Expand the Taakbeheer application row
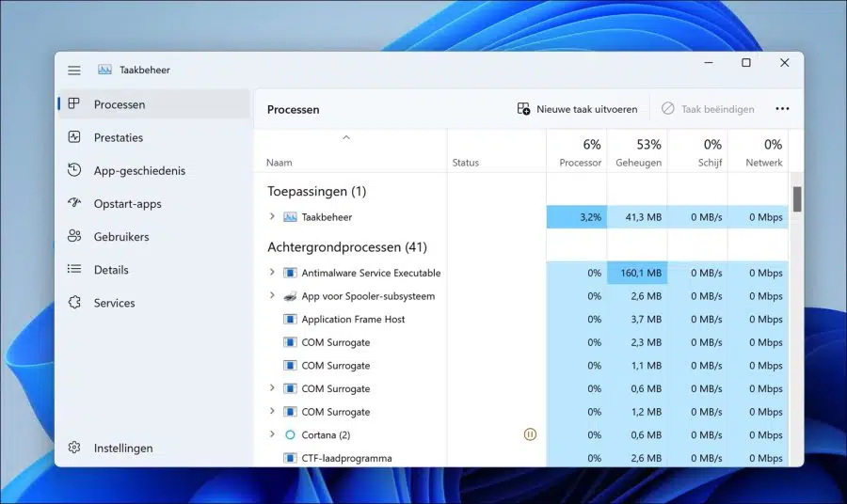This screenshot has width=847, height=504. point(272,216)
